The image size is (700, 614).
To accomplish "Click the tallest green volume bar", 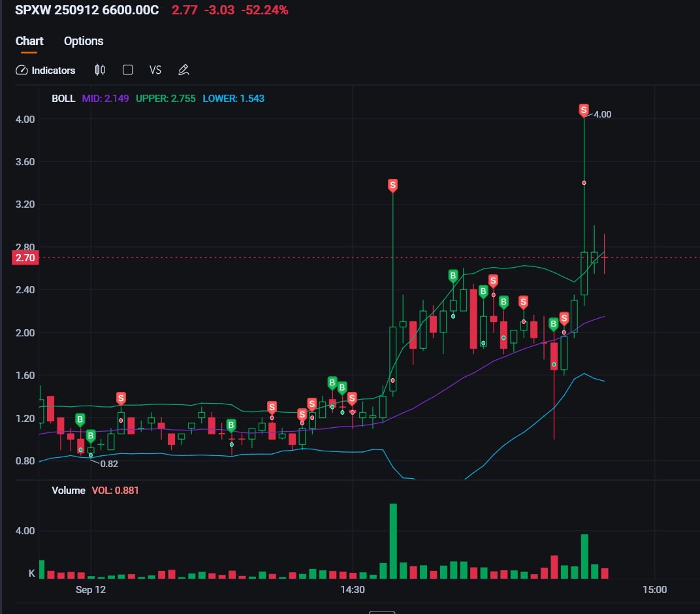I will pos(393,541).
